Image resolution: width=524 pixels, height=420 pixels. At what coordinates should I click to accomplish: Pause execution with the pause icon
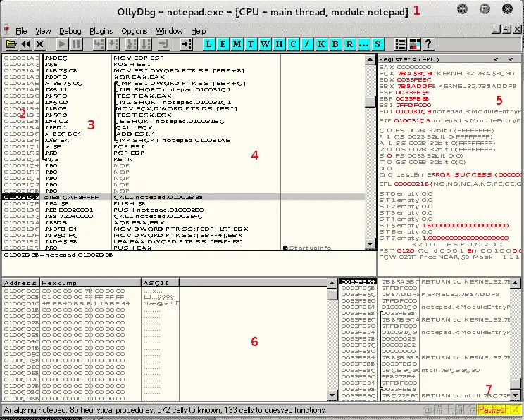76,44
